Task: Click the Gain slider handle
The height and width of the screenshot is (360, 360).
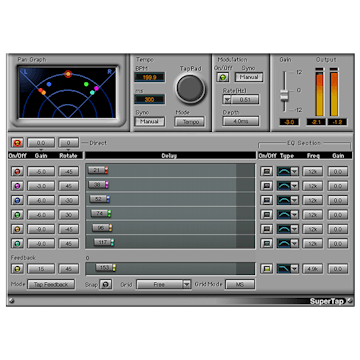Action: [284, 96]
